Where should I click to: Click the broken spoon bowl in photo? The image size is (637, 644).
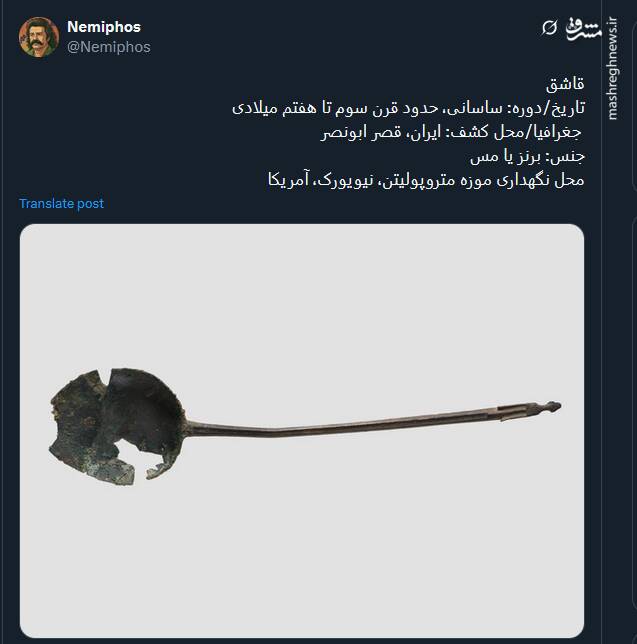point(117,427)
